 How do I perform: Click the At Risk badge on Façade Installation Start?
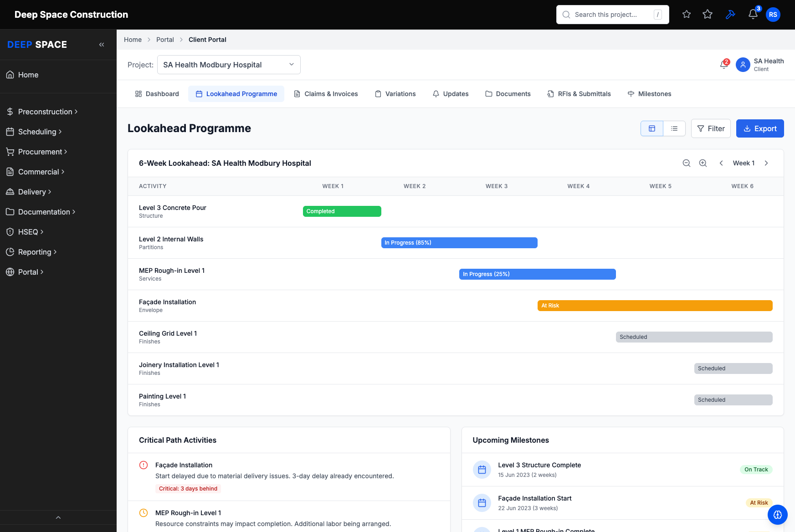click(759, 503)
